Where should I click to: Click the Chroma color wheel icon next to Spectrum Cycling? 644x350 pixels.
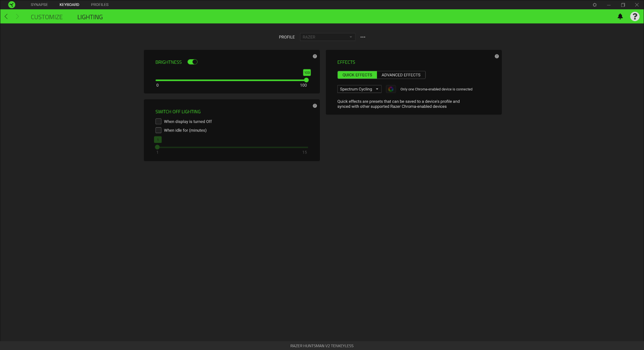pyautogui.click(x=391, y=89)
